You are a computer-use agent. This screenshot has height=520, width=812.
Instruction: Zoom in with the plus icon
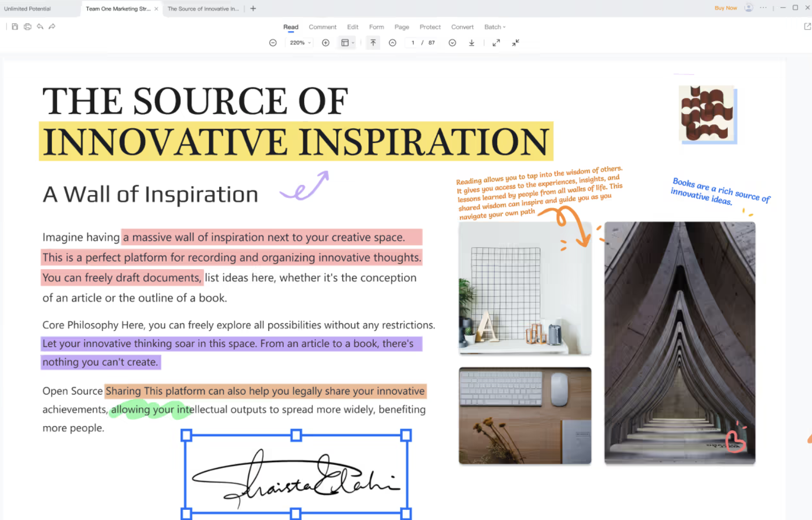(326, 43)
